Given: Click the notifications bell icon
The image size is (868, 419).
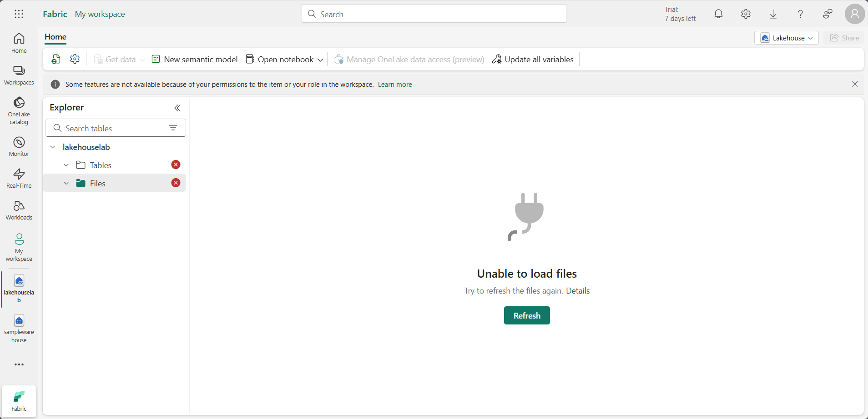Looking at the screenshot, I should (718, 14).
